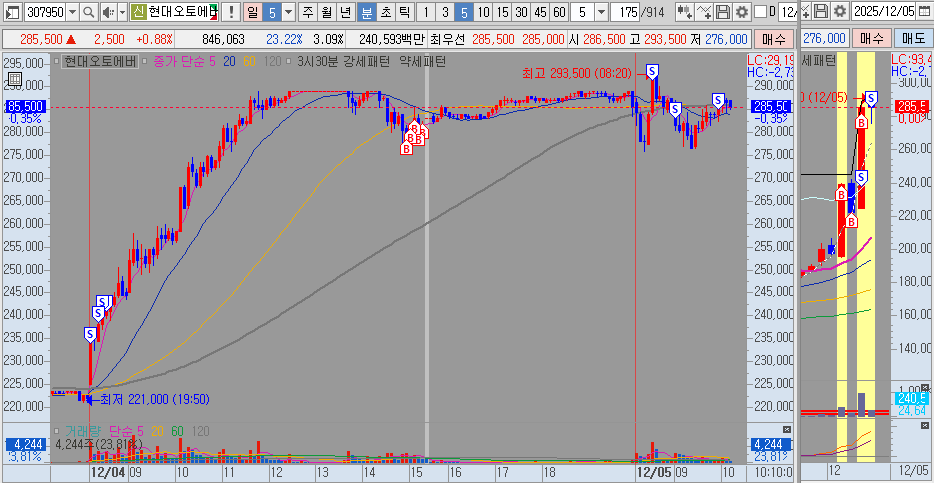Image resolution: width=934 pixels, height=483 pixels.
Task: Click the add candlestick chart icon
Action: tap(685, 11)
